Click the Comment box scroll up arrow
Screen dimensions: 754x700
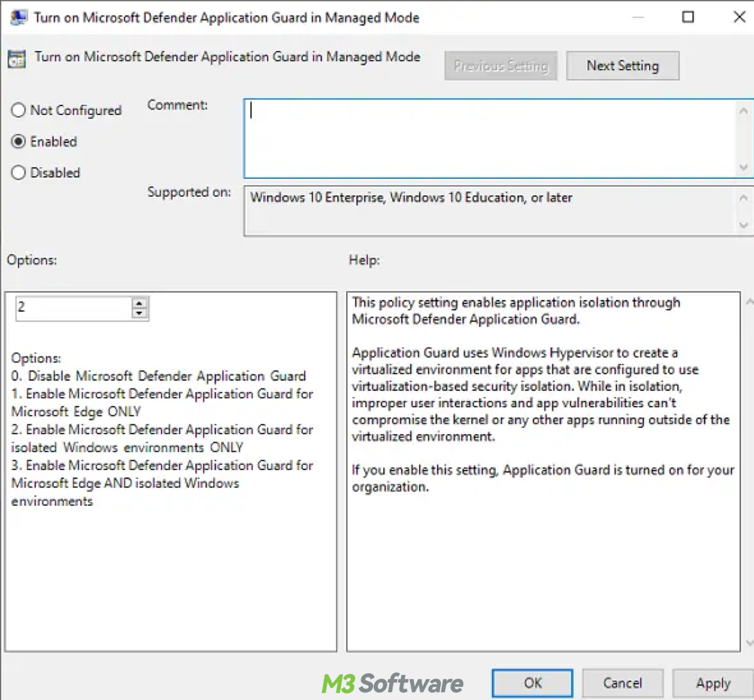pyautogui.click(x=744, y=111)
